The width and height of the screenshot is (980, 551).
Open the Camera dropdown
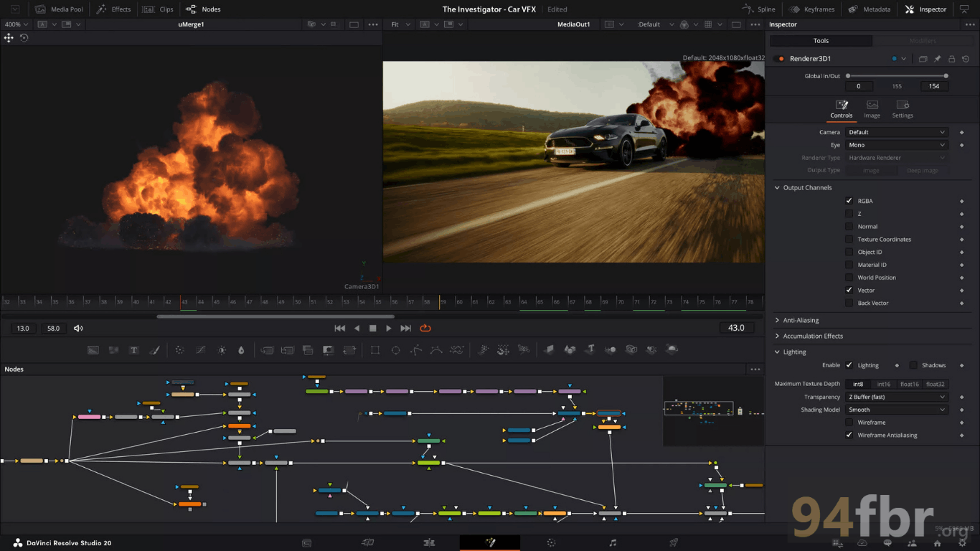point(897,132)
